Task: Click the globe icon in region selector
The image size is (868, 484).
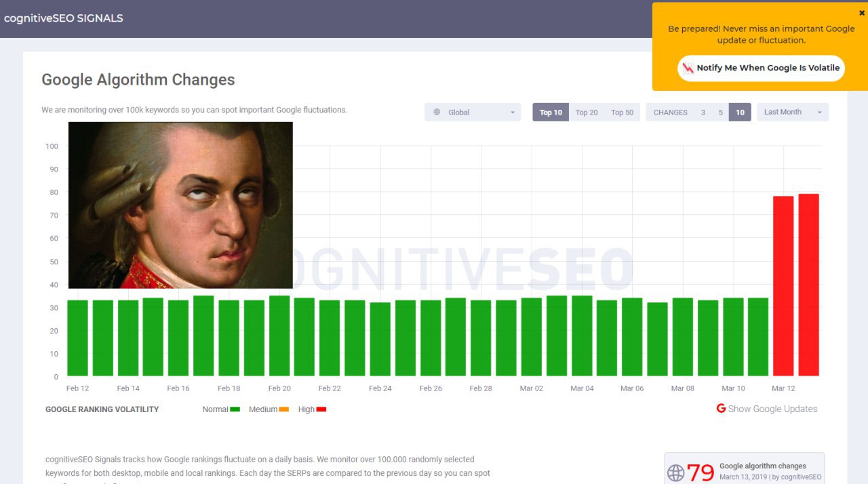Action: pos(437,113)
